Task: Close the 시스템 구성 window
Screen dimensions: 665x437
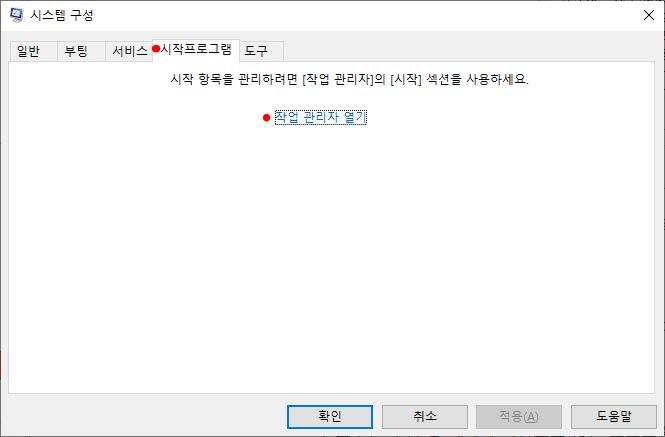Action: coord(648,15)
